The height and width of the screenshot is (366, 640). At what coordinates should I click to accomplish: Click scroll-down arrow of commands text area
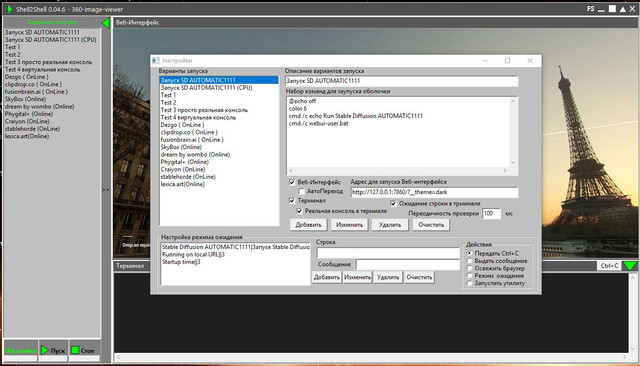point(513,163)
